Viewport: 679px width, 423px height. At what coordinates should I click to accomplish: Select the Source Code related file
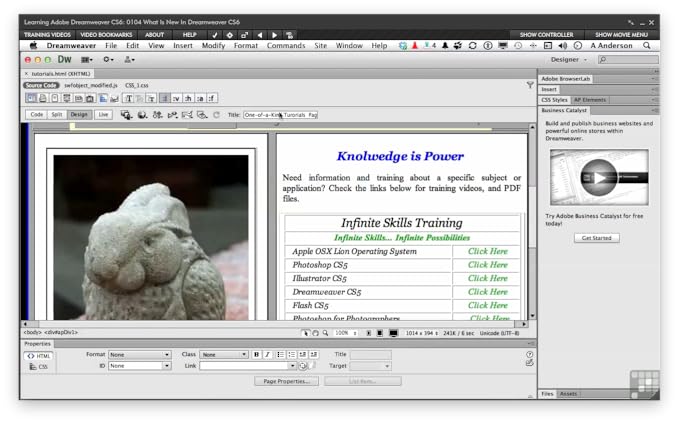41,85
